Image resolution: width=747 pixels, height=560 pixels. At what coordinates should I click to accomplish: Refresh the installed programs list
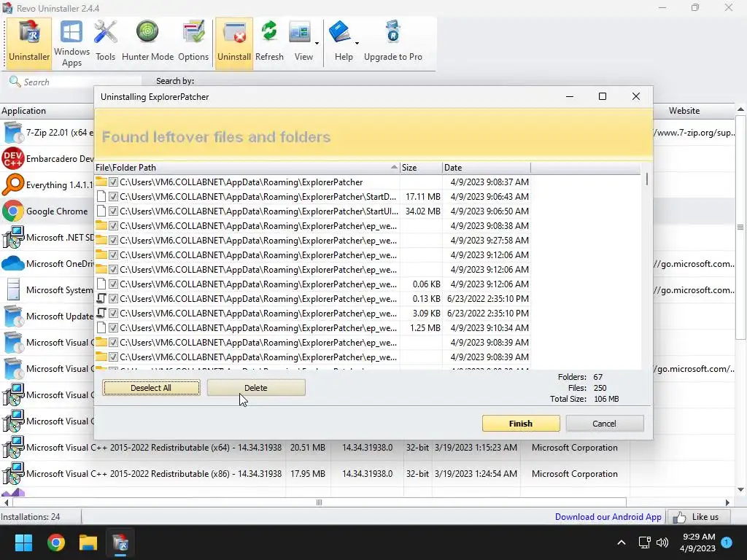pos(269,43)
